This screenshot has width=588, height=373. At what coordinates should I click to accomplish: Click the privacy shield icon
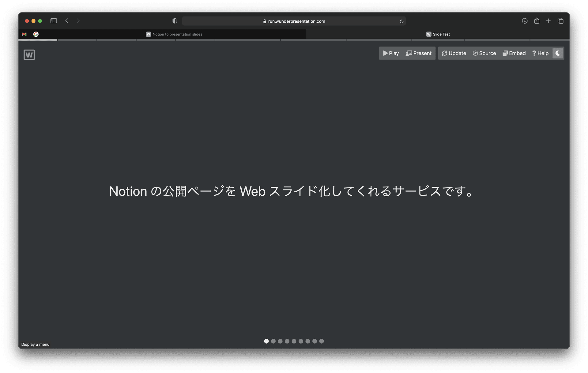pyautogui.click(x=175, y=21)
